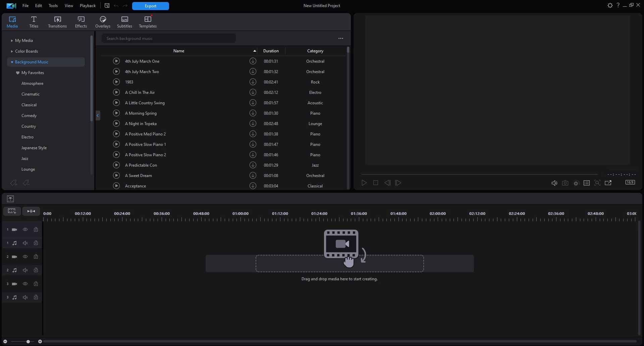Open preferences gear icon
Image resolution: width=644 pixels, height=346 pixels.
[610, 5]
